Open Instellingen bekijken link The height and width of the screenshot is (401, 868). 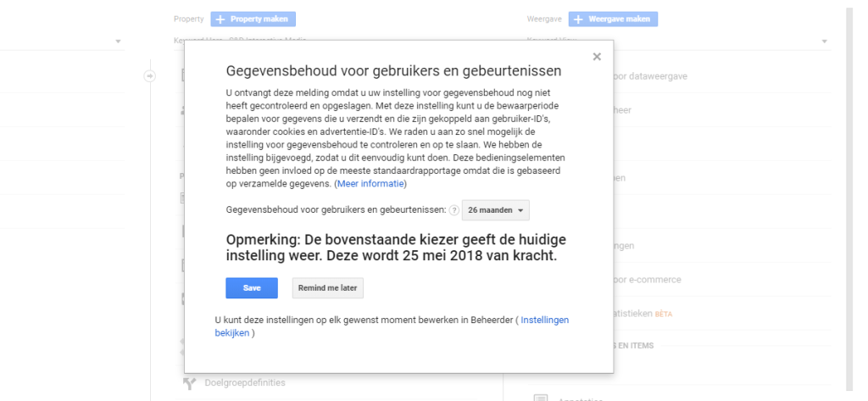coord(392,326)
